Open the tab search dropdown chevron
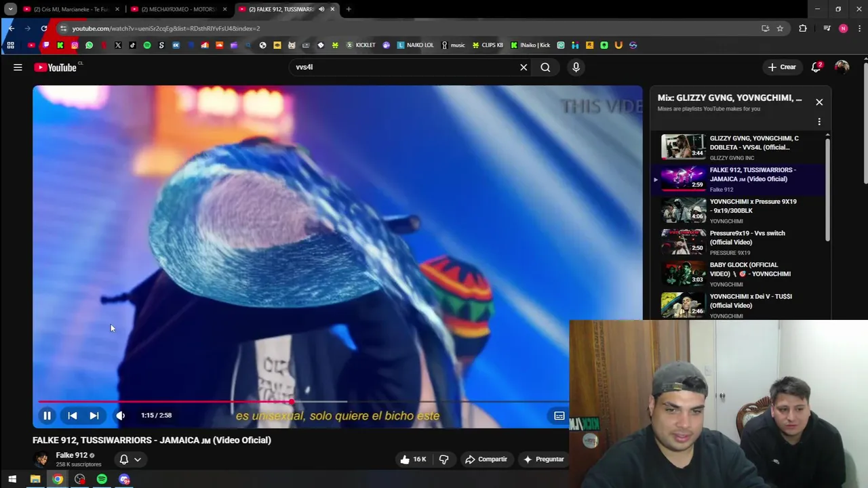 pos(10,9)
